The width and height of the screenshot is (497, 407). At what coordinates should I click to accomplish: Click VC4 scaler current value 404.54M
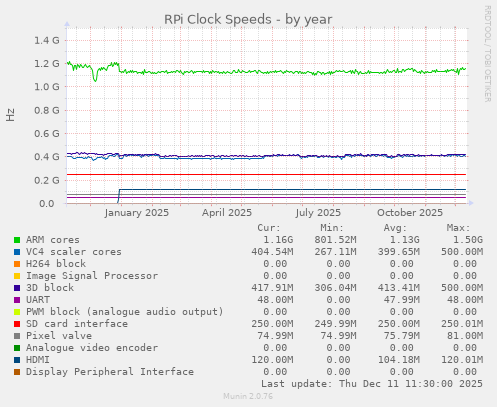[272, 252]
